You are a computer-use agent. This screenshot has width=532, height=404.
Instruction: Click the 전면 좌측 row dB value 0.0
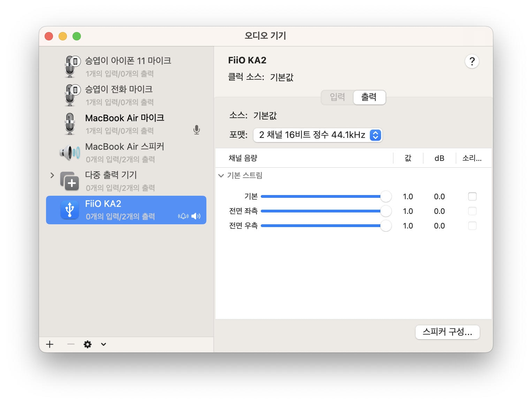pyautogui.click(x=439, y=211)
